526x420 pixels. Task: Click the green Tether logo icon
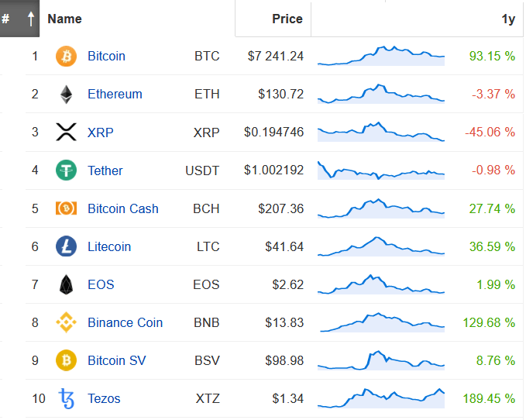tap(66, 170)
